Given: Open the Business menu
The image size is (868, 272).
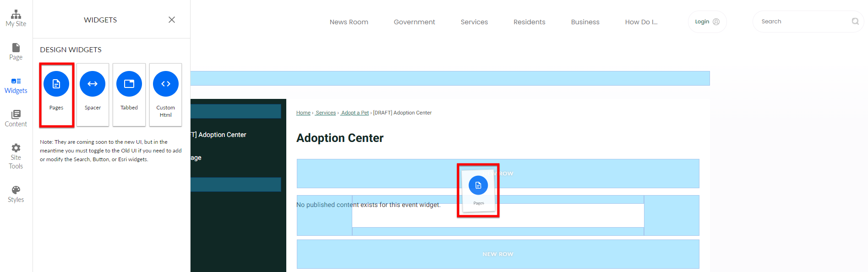Looking at the screenshot, I should [x=585, y=22].
